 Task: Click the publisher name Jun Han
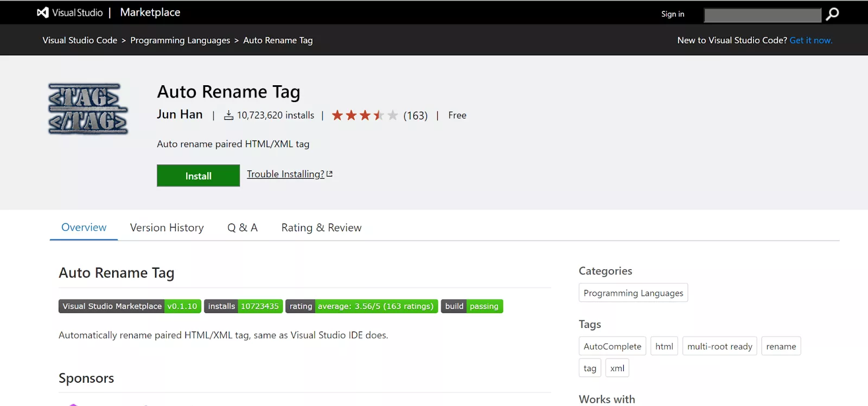pyautogui.click(x=180, y=115)
